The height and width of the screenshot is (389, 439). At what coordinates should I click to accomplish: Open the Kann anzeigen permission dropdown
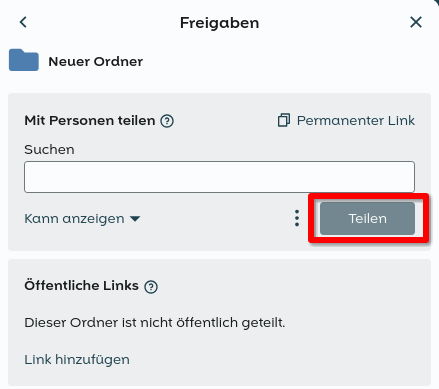82,219
